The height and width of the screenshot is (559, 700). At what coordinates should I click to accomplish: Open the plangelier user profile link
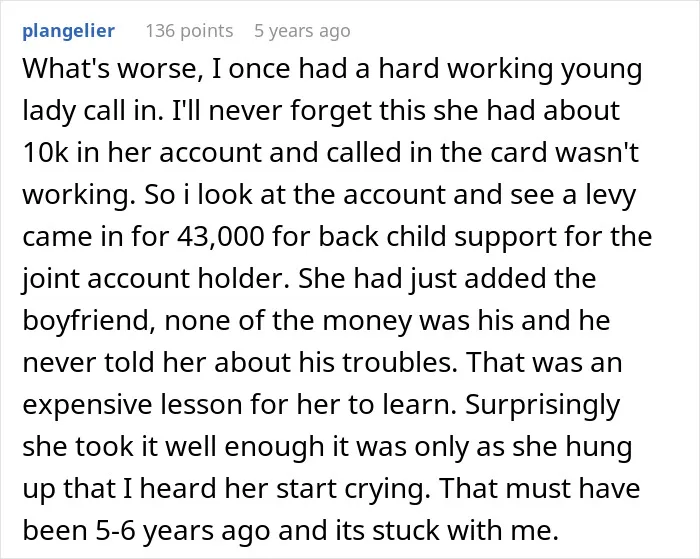pos(68,31)
